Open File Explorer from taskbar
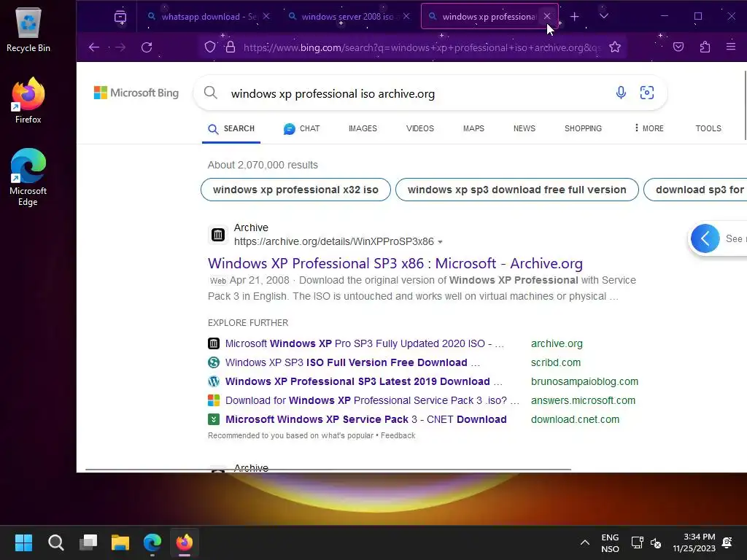Image resolution: width=747 pixels, height=560 pixels. pos(120,542)
